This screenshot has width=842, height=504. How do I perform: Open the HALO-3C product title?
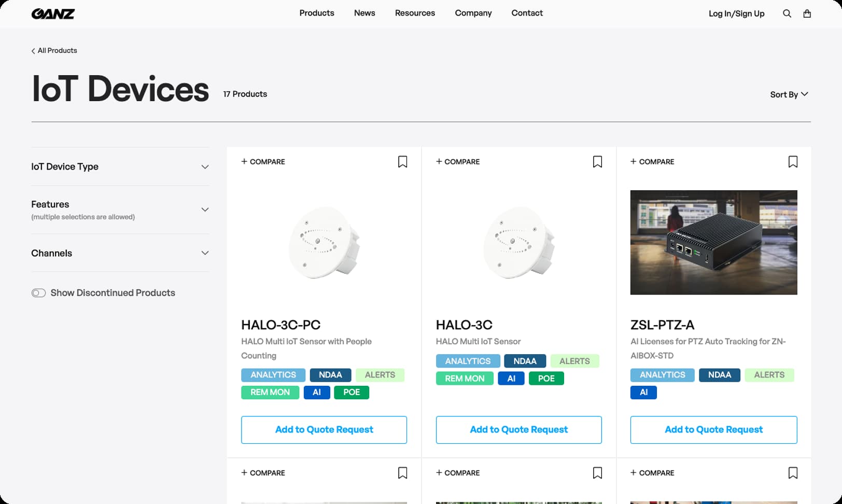[x=464, y=325]
